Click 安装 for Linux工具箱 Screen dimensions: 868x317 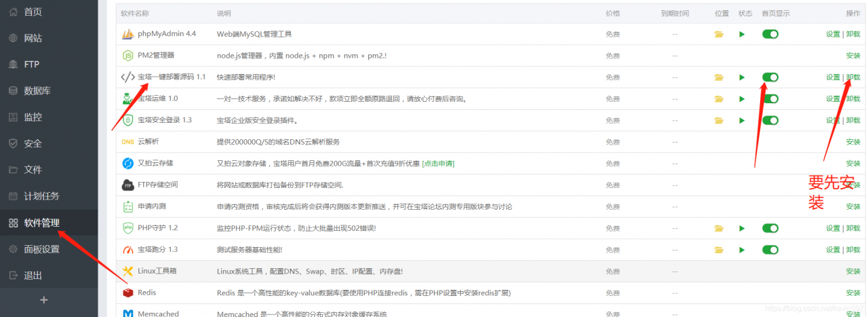tap(853, 272)
